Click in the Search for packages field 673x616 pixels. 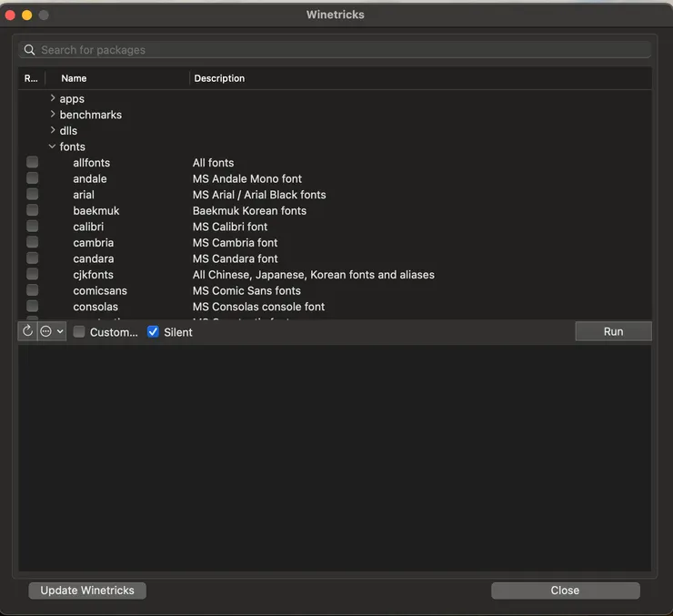tap(335, 50)
